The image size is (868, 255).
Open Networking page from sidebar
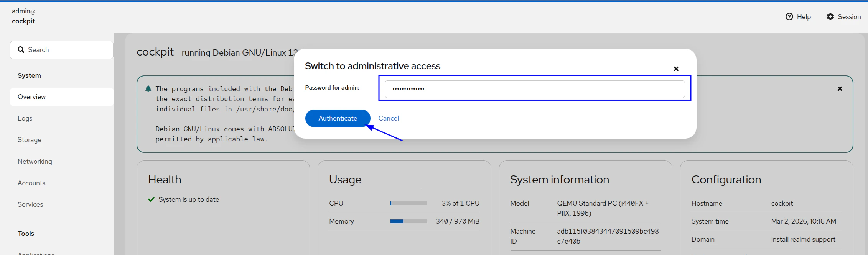(x=35, y=162)
